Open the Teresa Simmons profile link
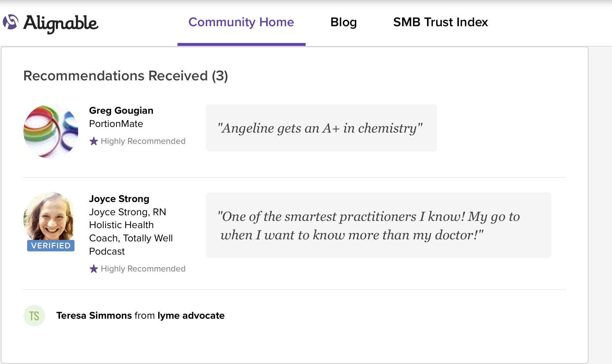The width and height of the screenshot is (612, 364). pos(94,315)
